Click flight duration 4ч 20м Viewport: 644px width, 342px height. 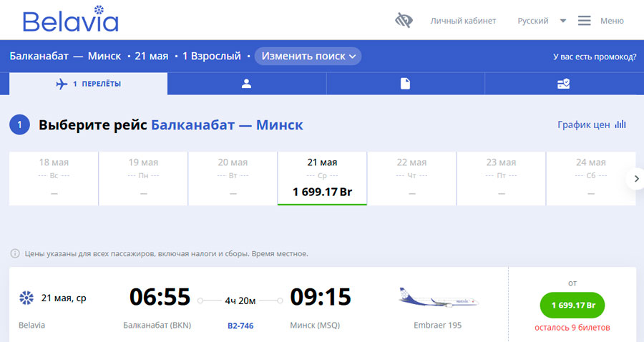pos(240,301)
